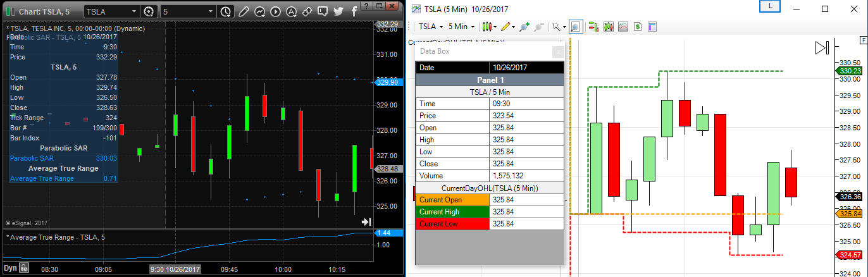Screen dimensions: 868x277
Task: Click the zoom out magnifier icon
Action: pyautogui.click(x=539, y=27)
